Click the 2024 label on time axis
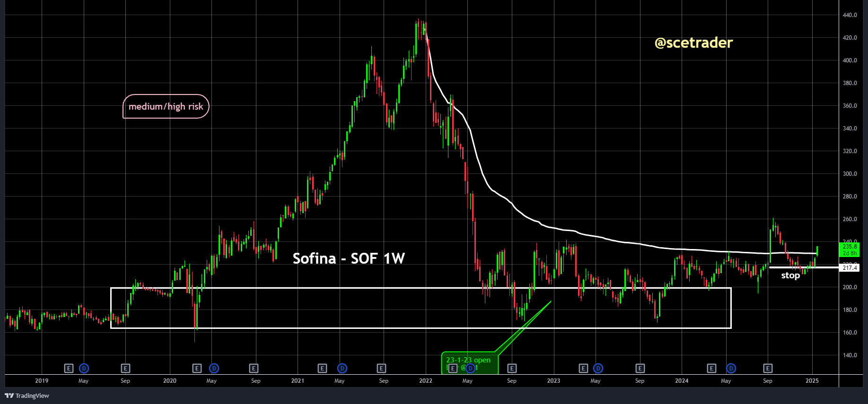The height and width of the screenshot is (404, 868). 682,381
